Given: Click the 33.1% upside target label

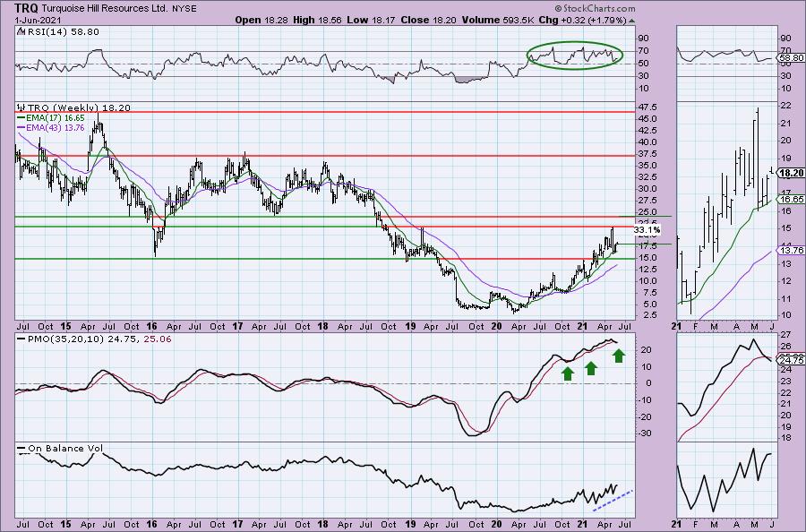Looking at the screenshot, I should tap(647, 230).
